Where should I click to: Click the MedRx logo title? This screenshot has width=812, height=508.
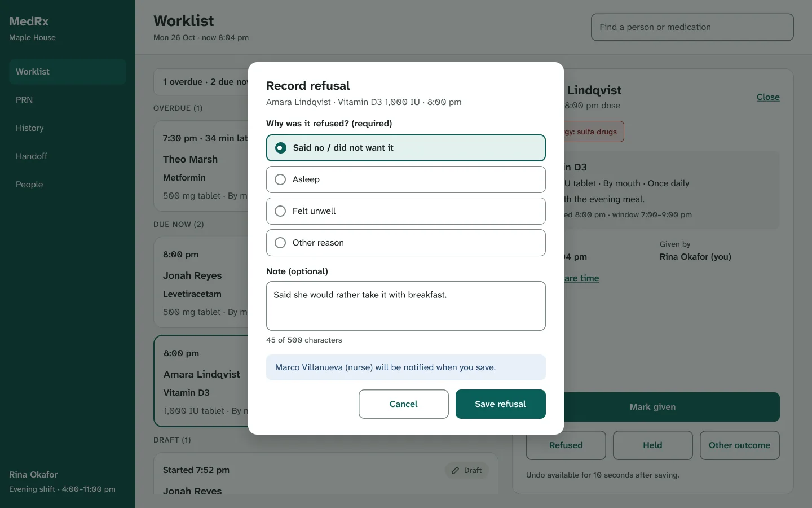pos(29,21)
